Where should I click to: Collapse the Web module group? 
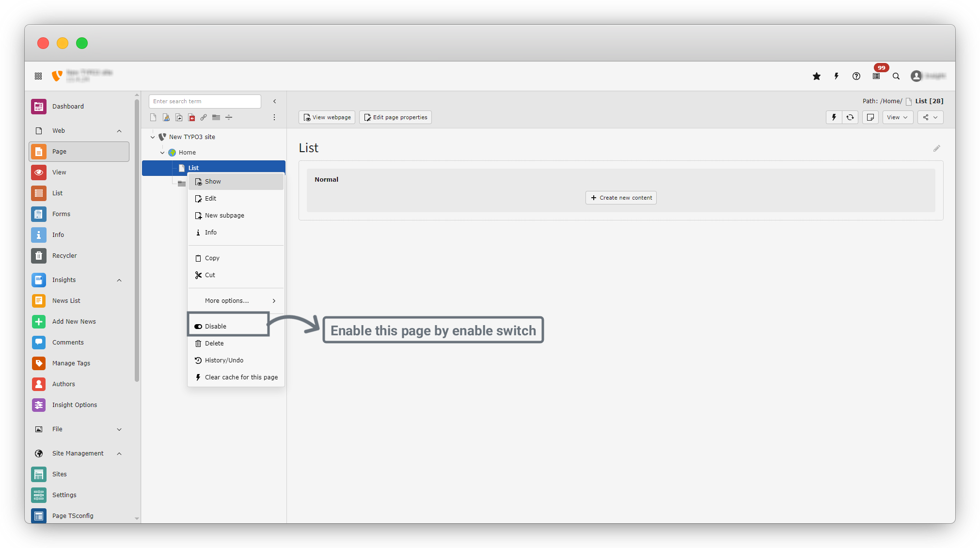[119, 131]
